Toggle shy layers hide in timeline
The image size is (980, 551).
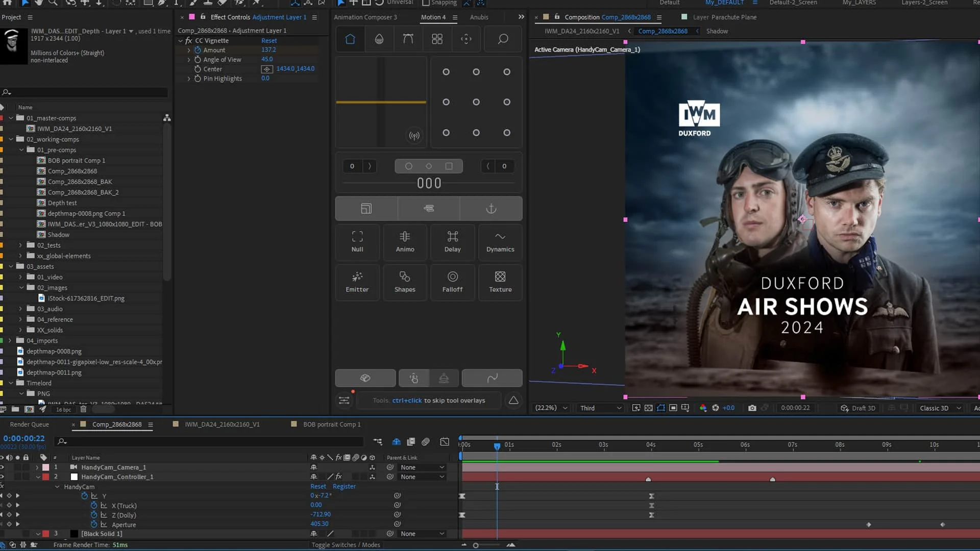pos(396,442)
